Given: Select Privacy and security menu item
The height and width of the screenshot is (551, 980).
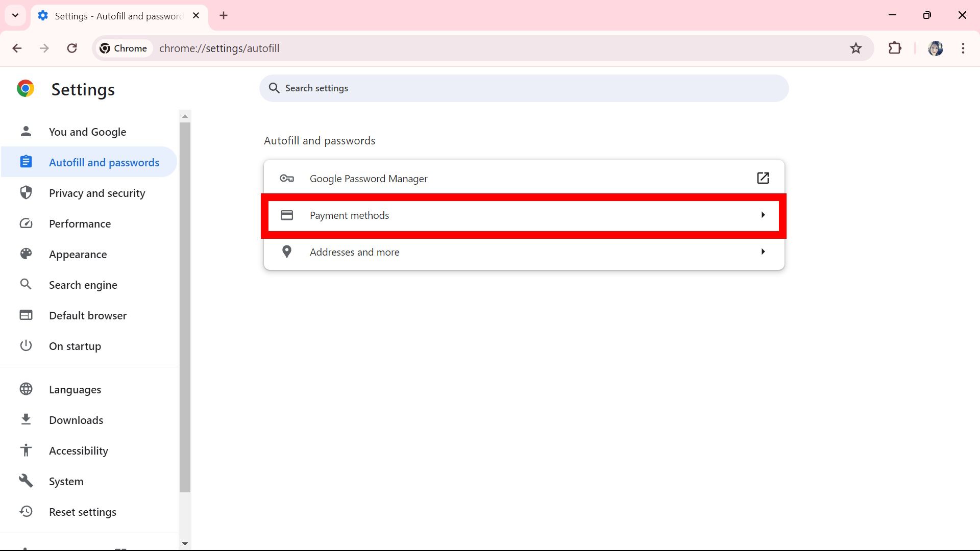Looking at the screenshot, I should point(97,193).
